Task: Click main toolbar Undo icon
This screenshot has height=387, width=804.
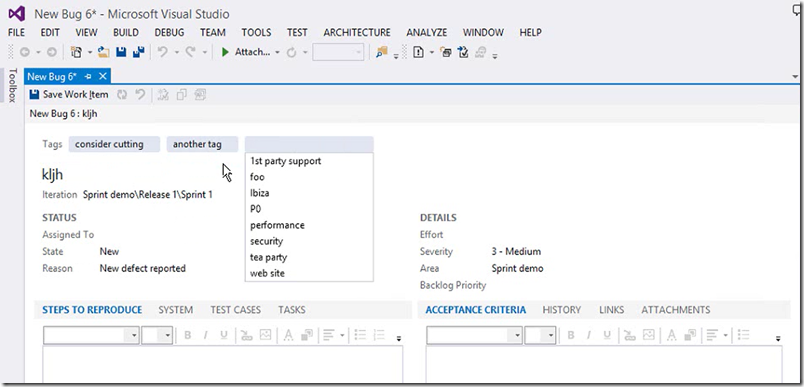Action: coord(163,52)
